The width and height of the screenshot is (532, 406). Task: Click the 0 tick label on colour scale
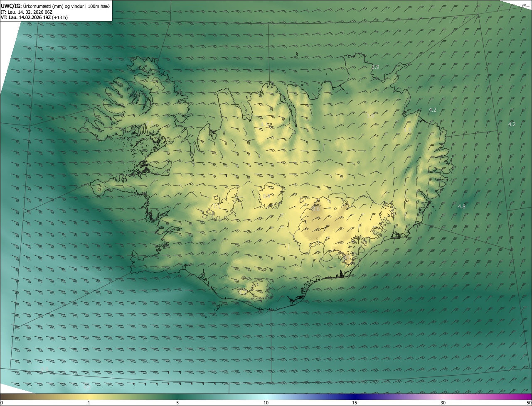pos(2,403)
